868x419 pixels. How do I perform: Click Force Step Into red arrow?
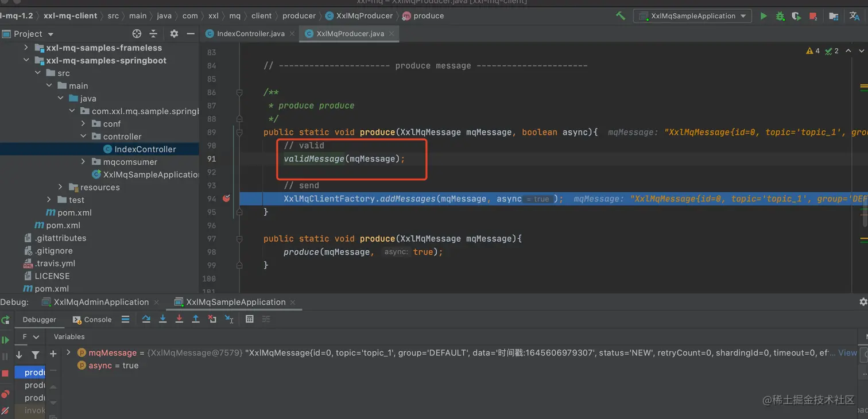[179, 319]
